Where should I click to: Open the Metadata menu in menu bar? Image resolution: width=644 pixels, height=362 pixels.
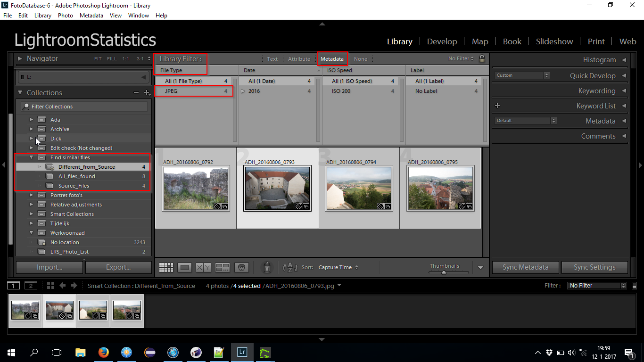tap(91, 16)
